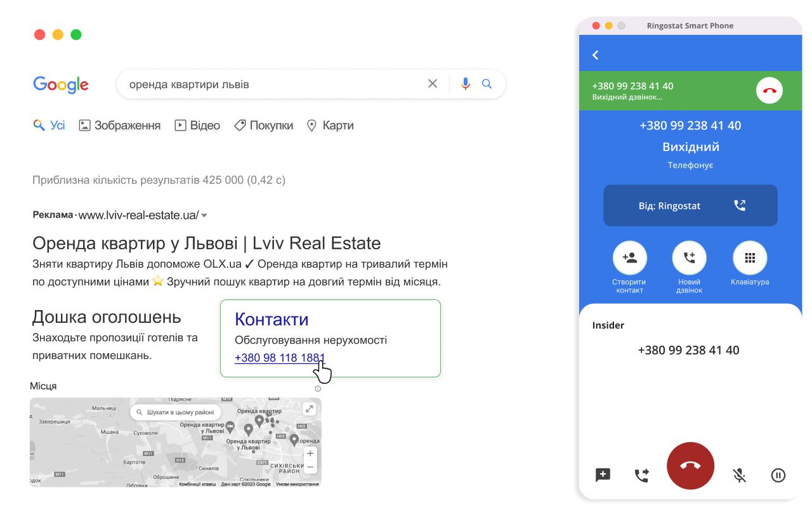End call via small red button in green bar
The width and height of the screenshot is (812, 515).
pos(769,91)
